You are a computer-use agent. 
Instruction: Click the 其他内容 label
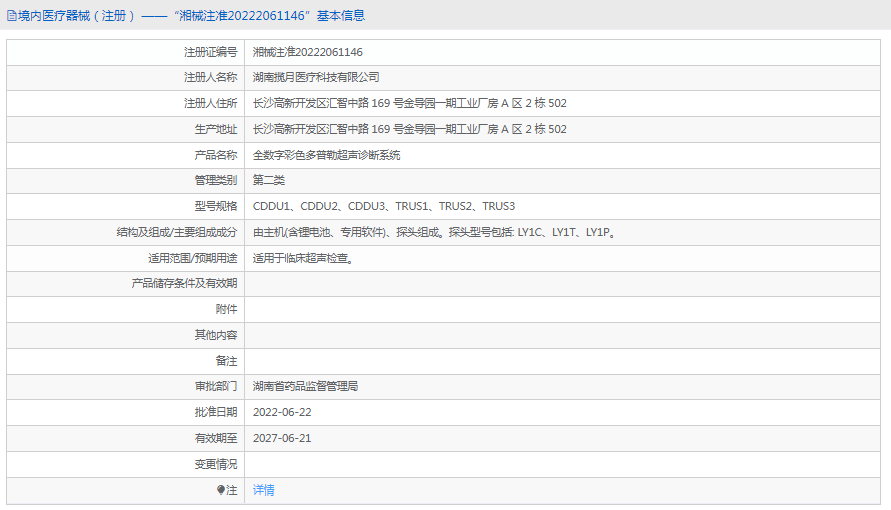pos(216,335)
